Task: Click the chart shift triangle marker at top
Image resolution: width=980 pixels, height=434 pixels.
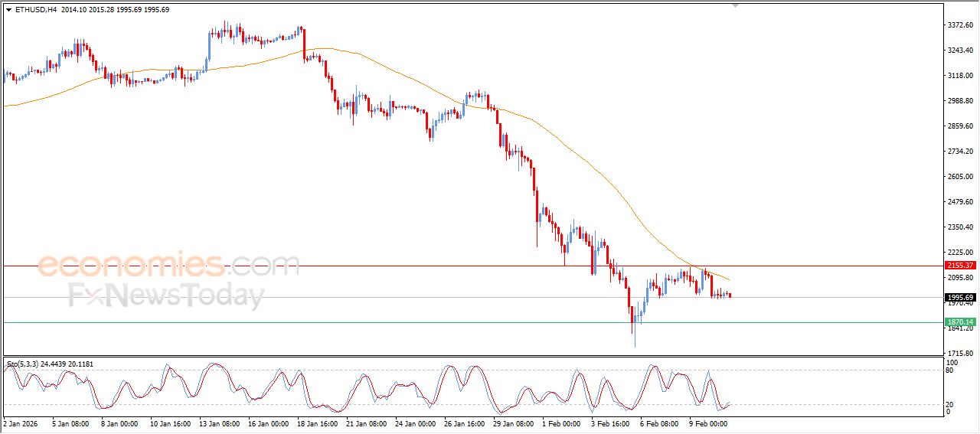Action: click(736, 6)
